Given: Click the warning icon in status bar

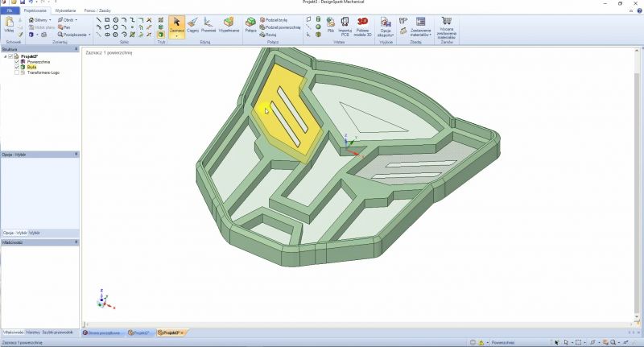Looking at the screenshot, I should [481, 342].
